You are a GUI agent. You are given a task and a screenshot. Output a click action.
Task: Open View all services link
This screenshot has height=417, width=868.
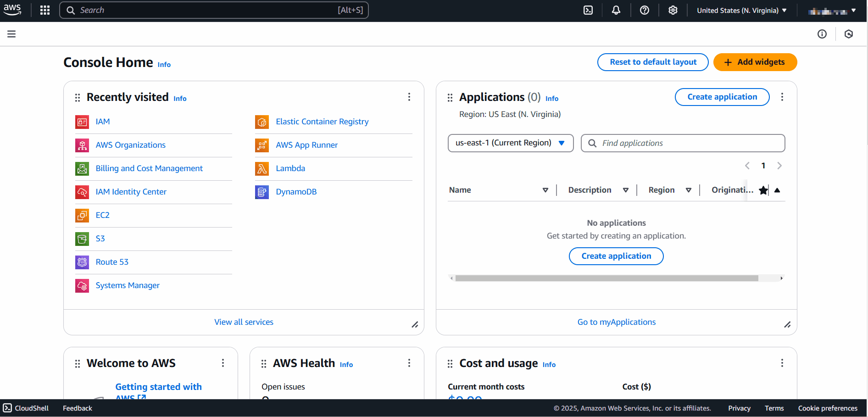click(x=244, y=322)
